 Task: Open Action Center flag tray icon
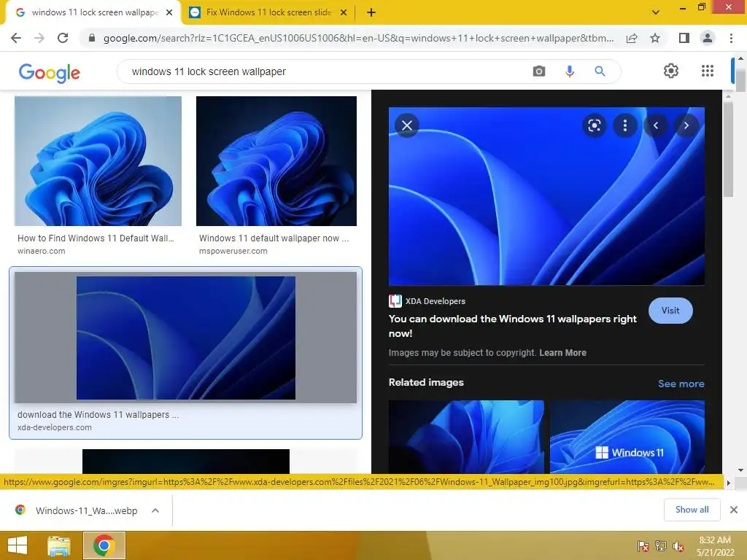[643, 545]
